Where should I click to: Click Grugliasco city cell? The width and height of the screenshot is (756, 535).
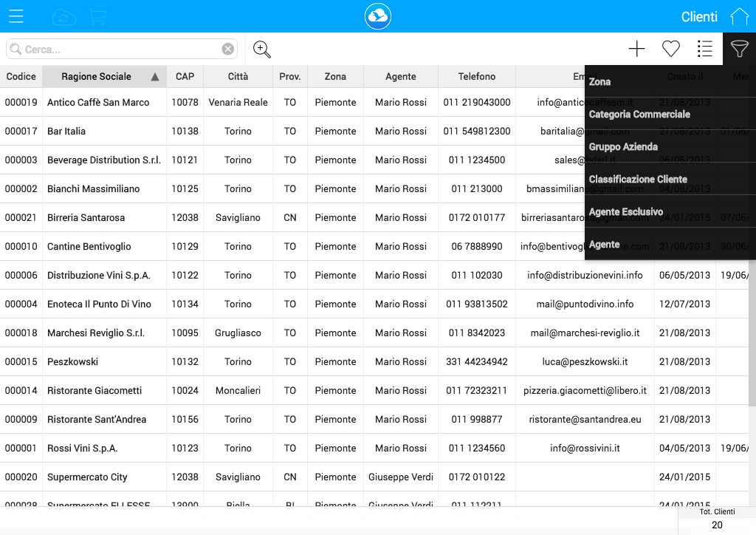[x=238, y=333]
